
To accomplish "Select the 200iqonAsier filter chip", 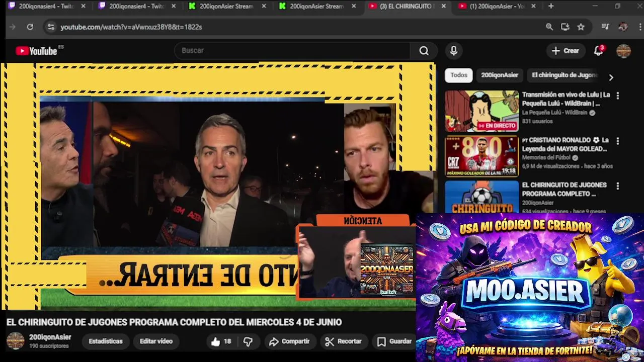I will [x=500, y=75].
